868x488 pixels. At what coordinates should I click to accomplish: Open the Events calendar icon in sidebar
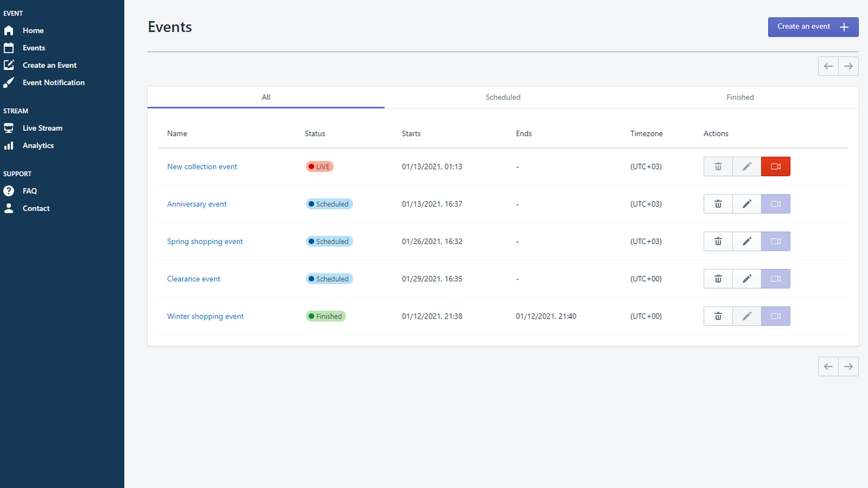pos(9,47)
